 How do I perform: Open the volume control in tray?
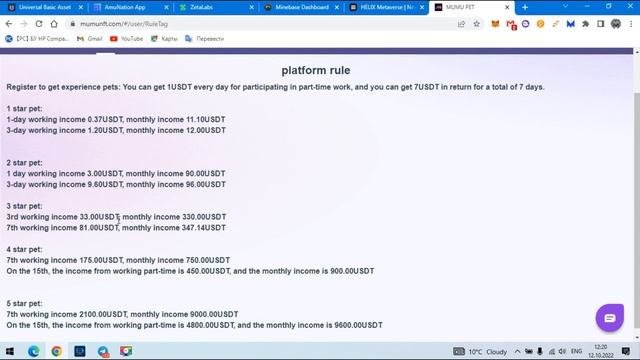(x=562, y=351)
